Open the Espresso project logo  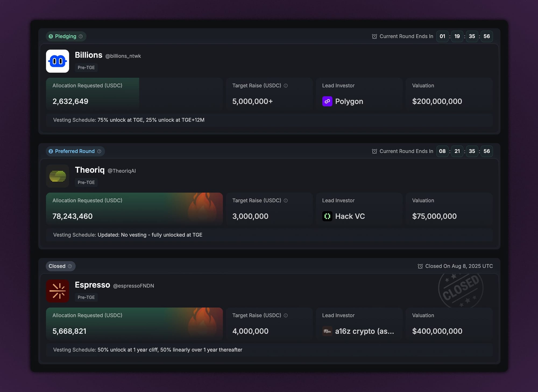tap(58, 291)
